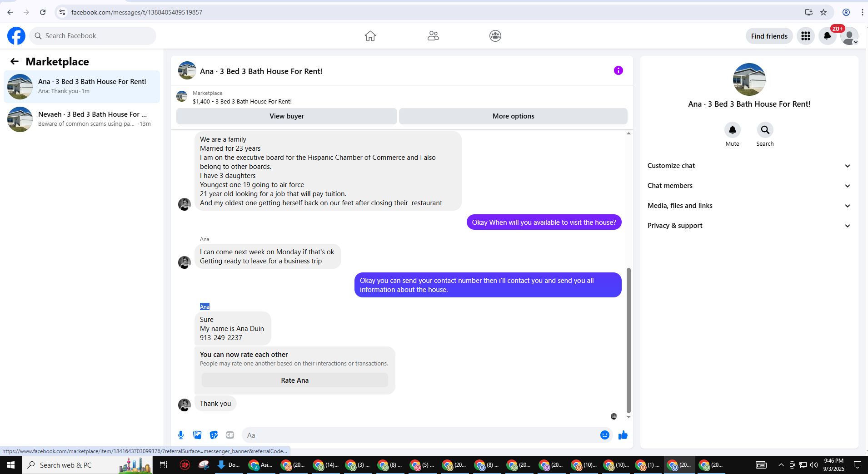Screen dimensions: 868x474
Task: Click the chat scrollbar thumb
Action: click(629, 340)
